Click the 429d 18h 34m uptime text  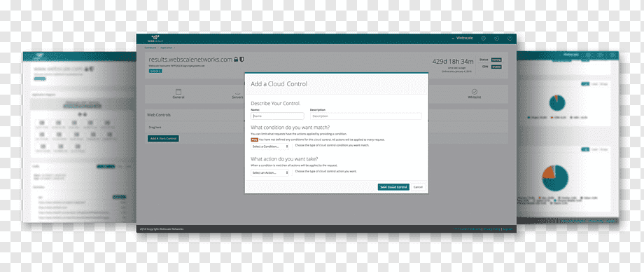(453, 61)
